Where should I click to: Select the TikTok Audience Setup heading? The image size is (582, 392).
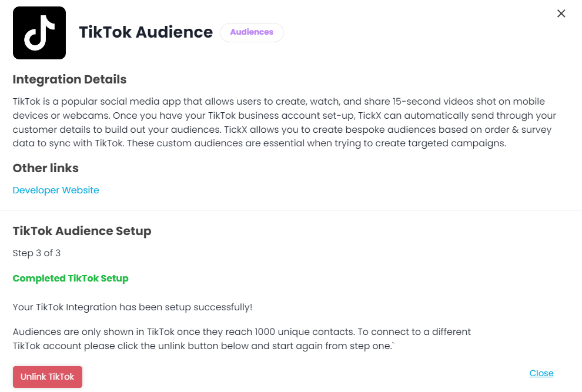tap(82, 231)
